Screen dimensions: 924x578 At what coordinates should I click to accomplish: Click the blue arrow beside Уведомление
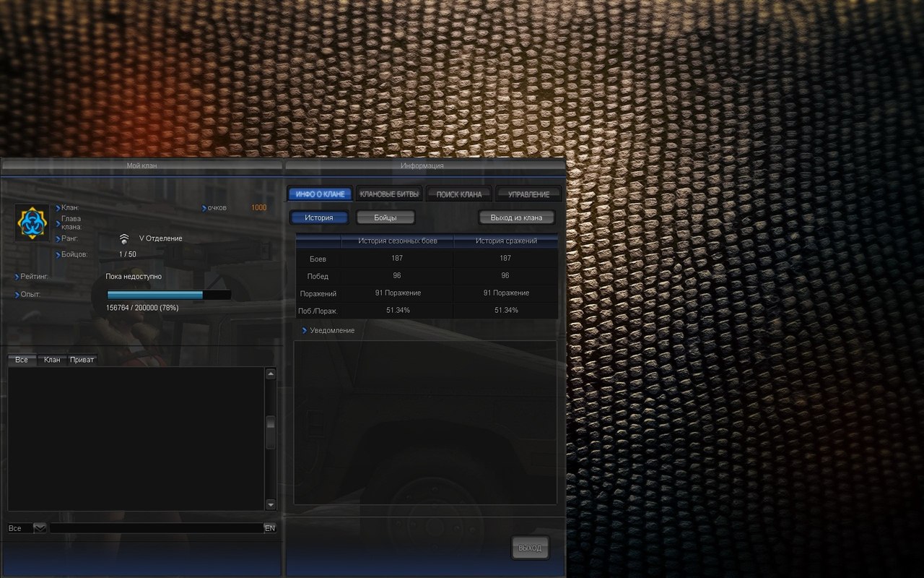point(305,330)
